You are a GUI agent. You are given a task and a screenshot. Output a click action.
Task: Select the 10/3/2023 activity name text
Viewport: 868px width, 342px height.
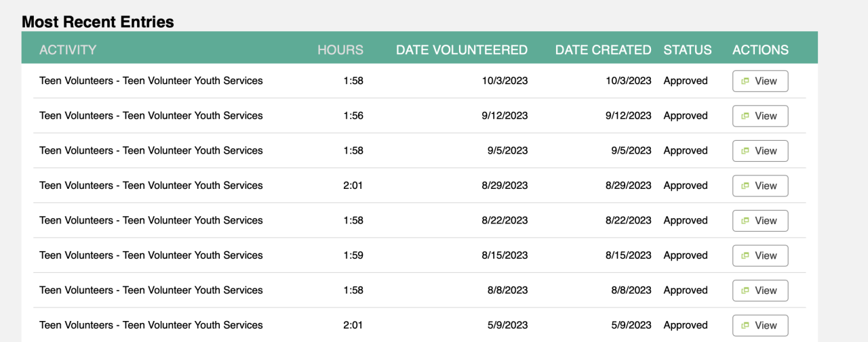[x=151, y=81]
